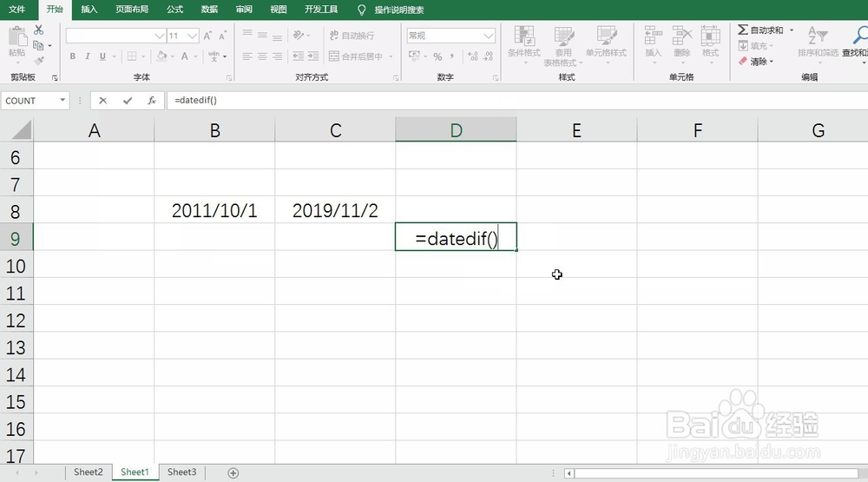Click the accounting number format icon

[414, 56]
